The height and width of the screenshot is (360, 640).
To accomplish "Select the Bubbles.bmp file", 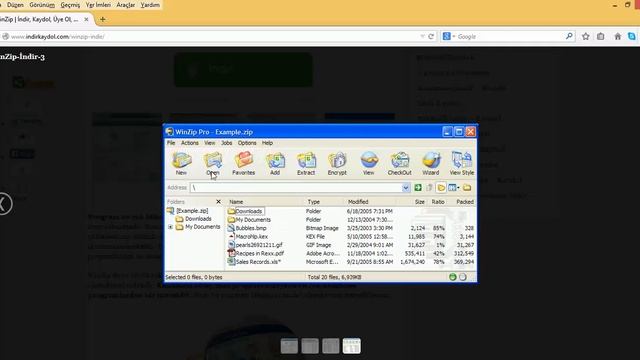I will (351, 228).
